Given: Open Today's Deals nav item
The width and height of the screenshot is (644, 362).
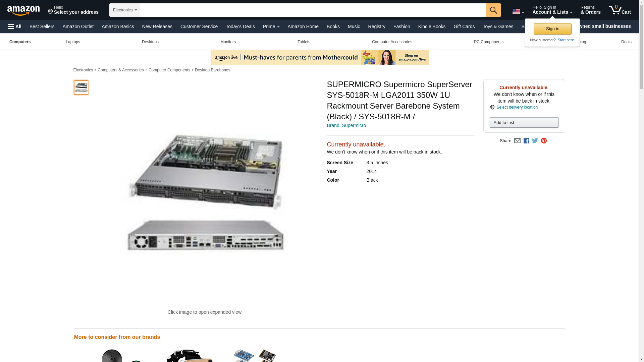Looking at the screenshot, I should [x=240, y=26].
